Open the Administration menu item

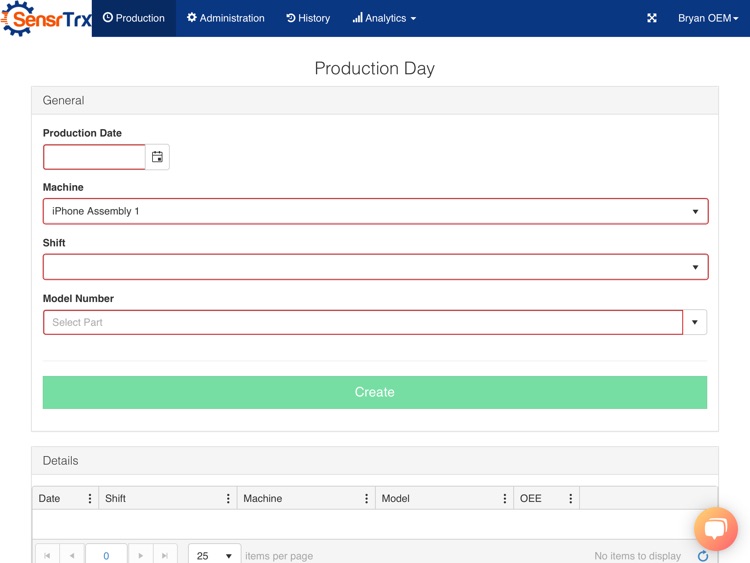[x=225, y=18]
